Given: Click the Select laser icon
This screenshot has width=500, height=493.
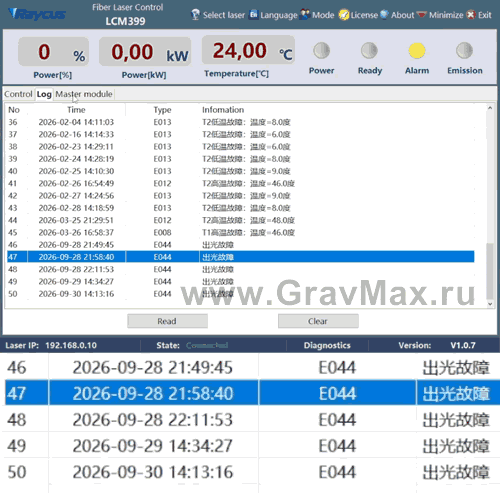Looking at the screenshot, I should click(196, 15).
